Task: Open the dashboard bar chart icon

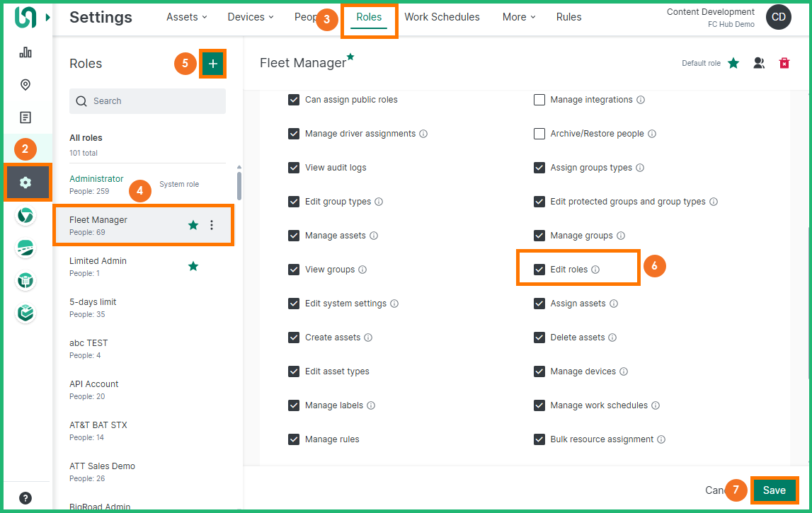Action: pos(25,52)
